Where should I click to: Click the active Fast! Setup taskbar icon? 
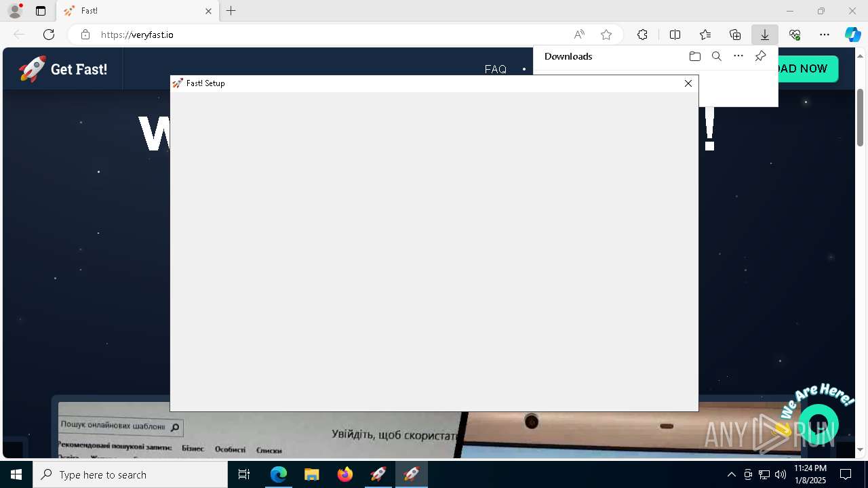pyautogui.click(x=412, y=474)
